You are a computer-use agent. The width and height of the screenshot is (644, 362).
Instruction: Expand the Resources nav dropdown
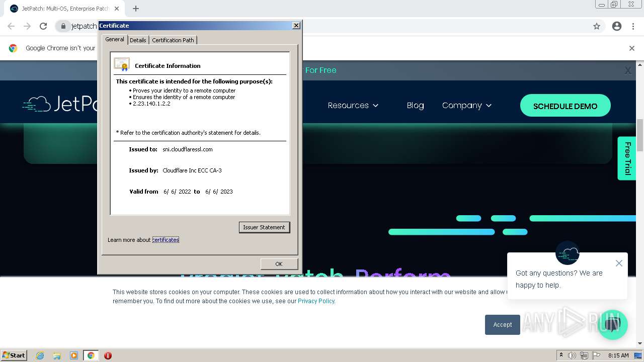click(353, 106)
